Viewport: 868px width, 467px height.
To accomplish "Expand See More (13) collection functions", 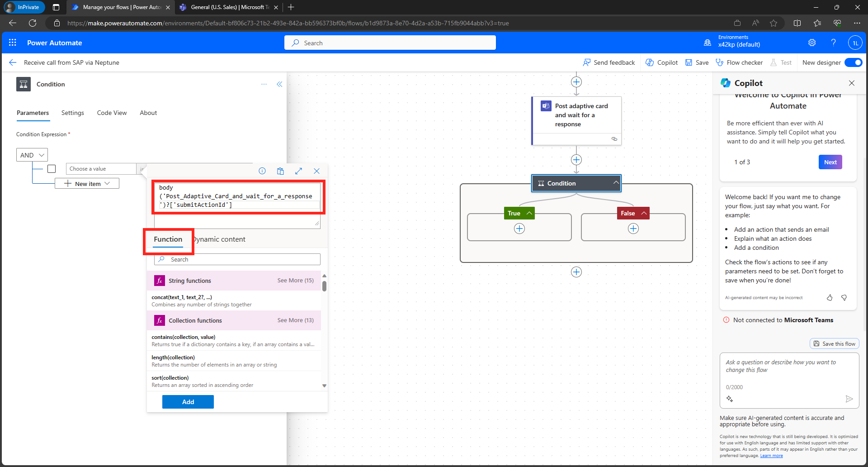I will 295,320.
